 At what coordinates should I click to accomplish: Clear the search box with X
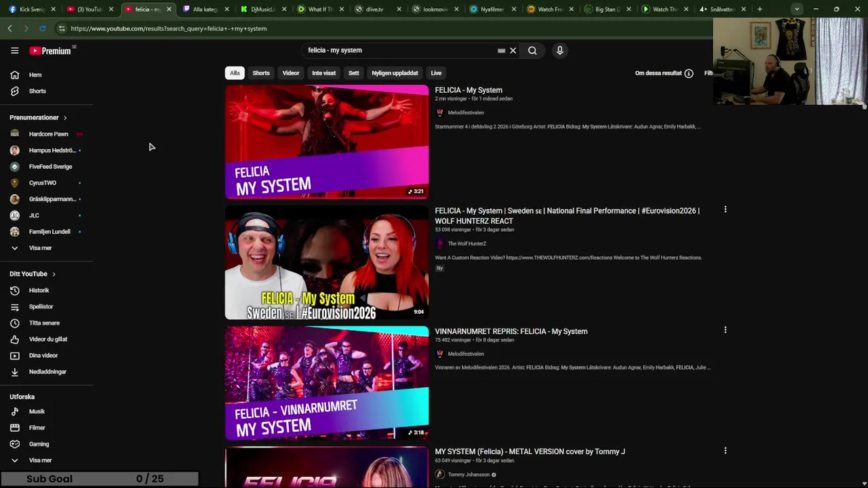pyautogui.click(x=513, y=50)
